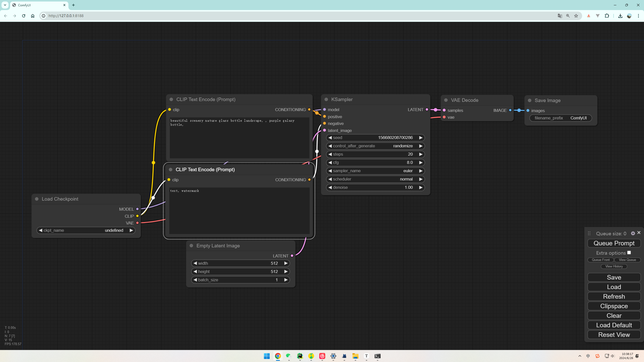Click the positive prompt text area

[x=239, y=138]
